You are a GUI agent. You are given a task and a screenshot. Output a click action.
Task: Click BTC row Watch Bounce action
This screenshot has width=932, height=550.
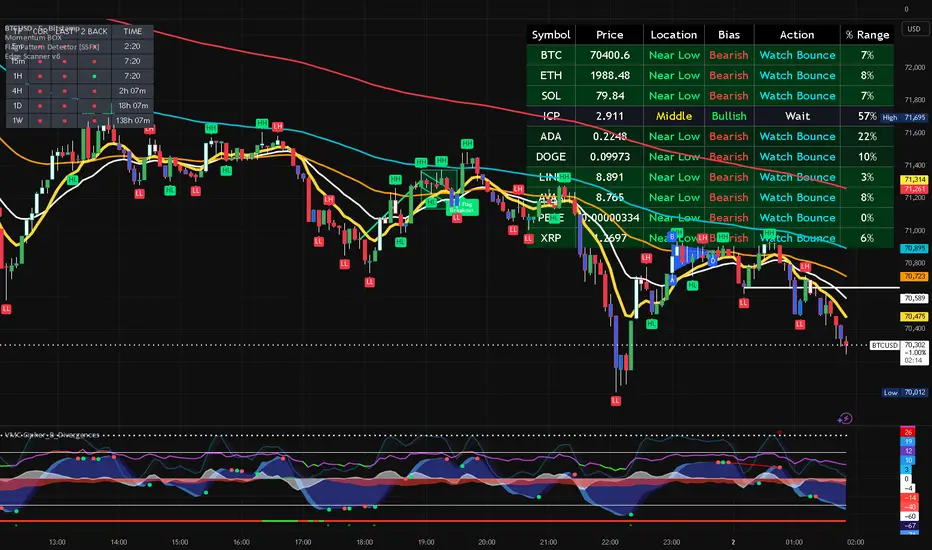coord(797,55)
